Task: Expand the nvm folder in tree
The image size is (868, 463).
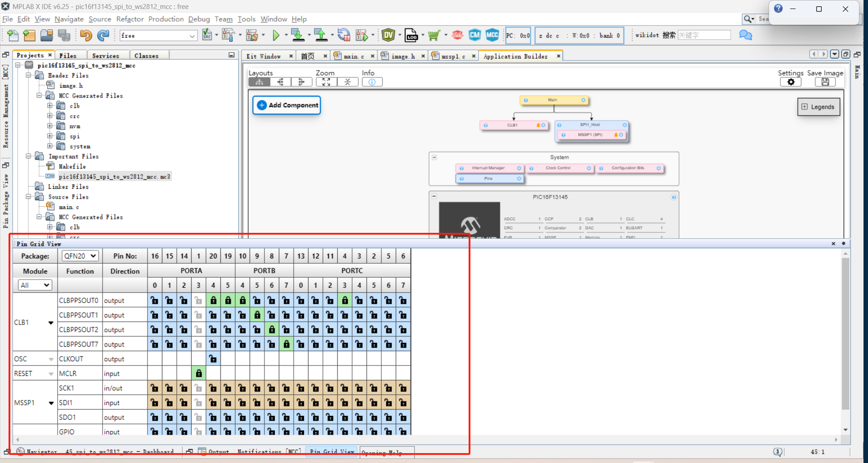Action: click(x=50, y=126)
